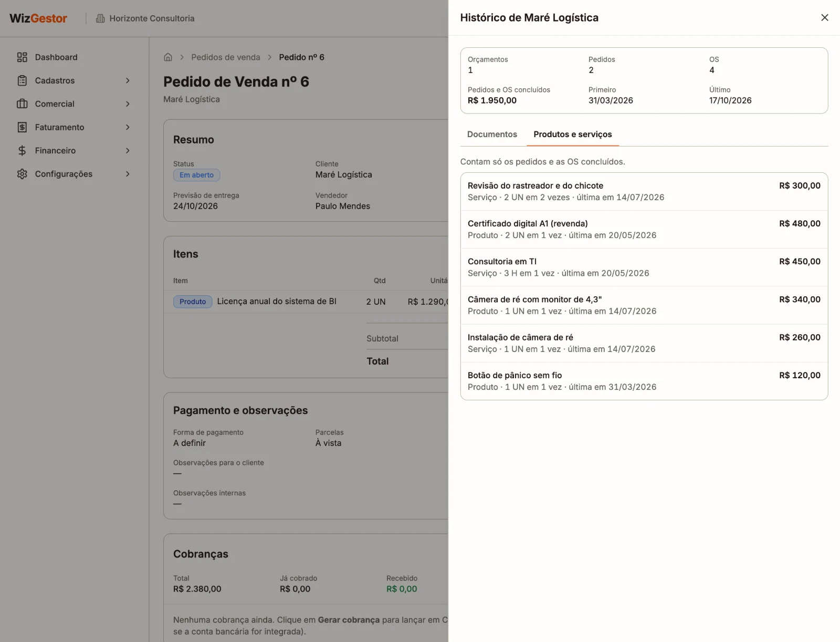The width and height of the screenshot is (840, 642).
Task: Select the Consultoria em TI row
Action: click(644, 267)
